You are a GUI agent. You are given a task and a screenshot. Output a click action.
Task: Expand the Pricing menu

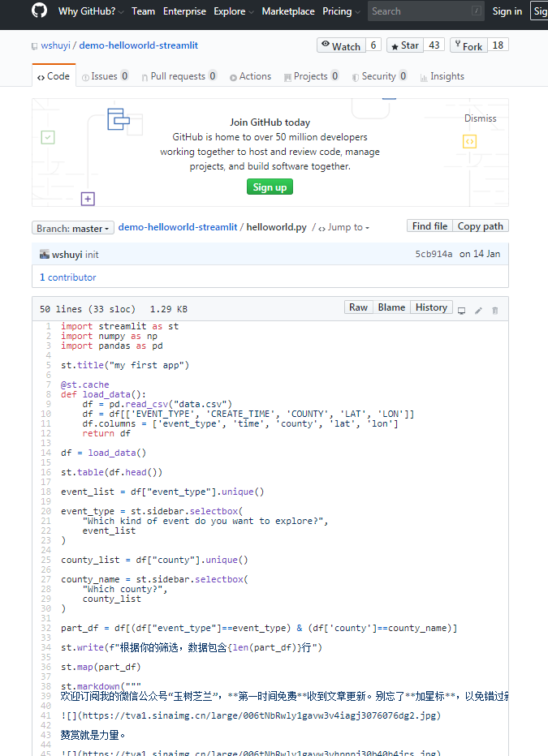tap(341, 11)
